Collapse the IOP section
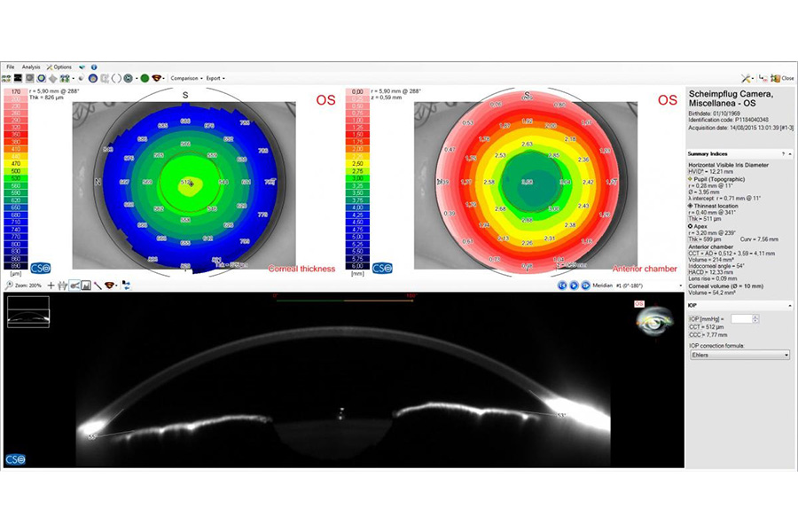The width and height of the screenshot is (798, 532). point(790,305)
